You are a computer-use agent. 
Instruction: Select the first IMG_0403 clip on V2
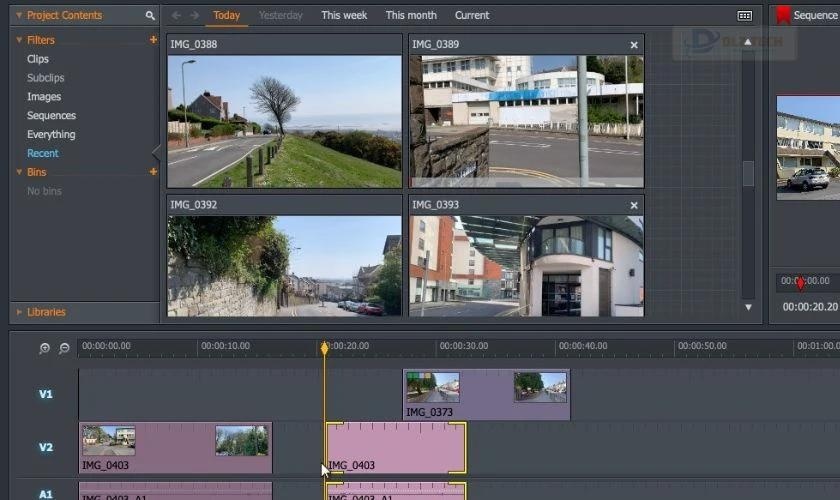coord(176,448)
